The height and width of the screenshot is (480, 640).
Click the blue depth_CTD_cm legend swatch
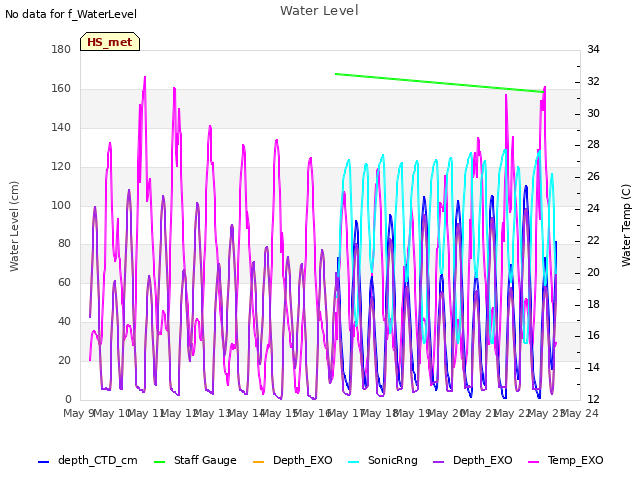(x=43, y=462)
